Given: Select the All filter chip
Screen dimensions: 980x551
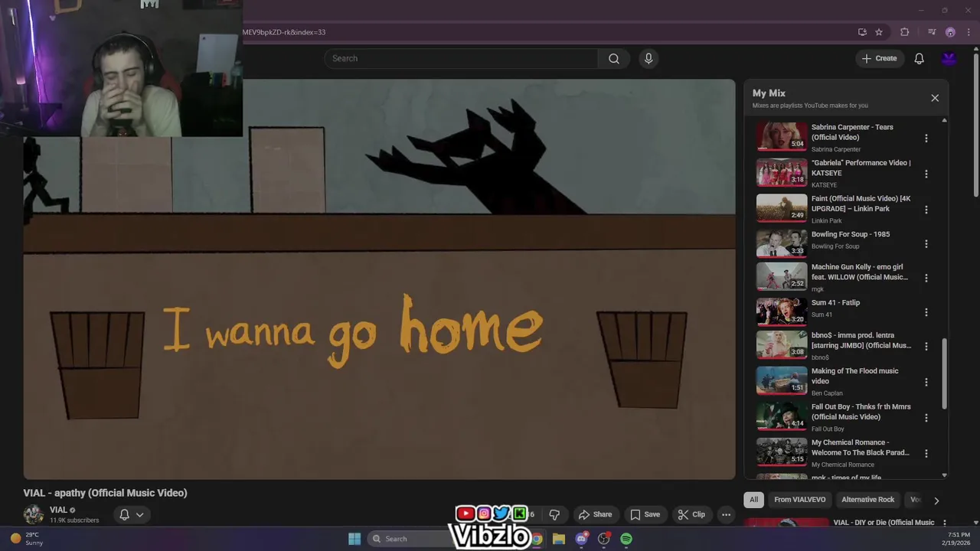Looking at the screenshot, I should click(x=753, y=500).
